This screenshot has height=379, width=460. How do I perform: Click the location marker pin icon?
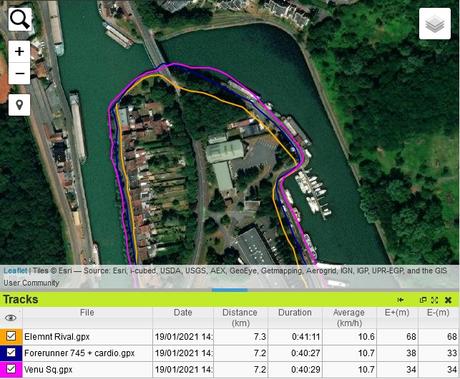pos(19,105)
